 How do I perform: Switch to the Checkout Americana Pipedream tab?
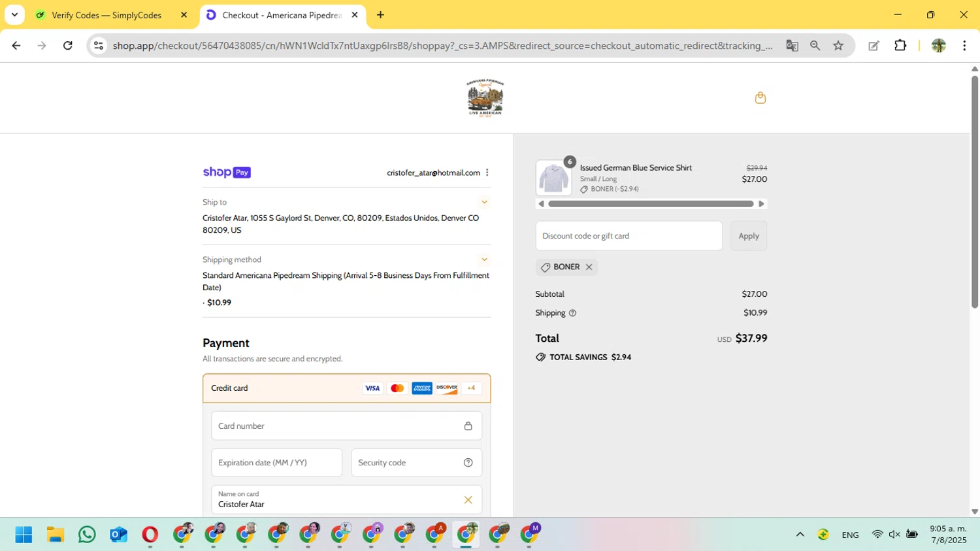coord(282,15)
